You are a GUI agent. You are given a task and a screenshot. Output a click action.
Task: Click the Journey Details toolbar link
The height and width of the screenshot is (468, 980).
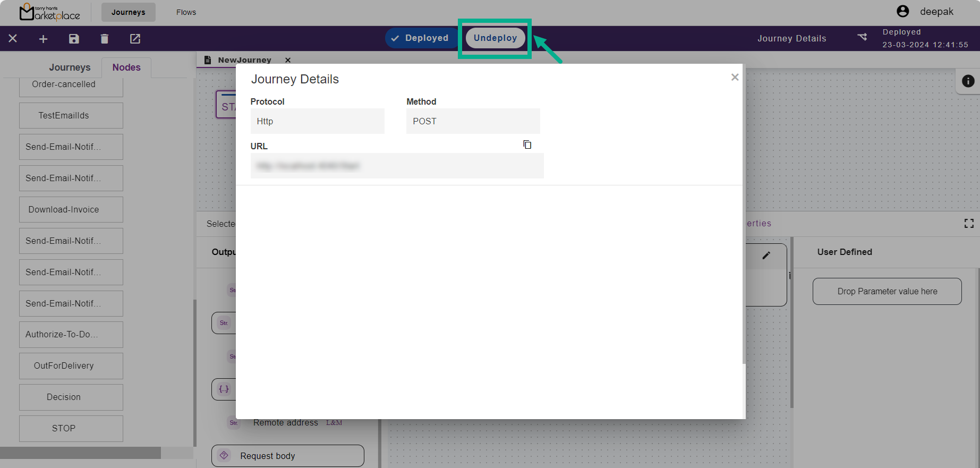pos(791,38)
